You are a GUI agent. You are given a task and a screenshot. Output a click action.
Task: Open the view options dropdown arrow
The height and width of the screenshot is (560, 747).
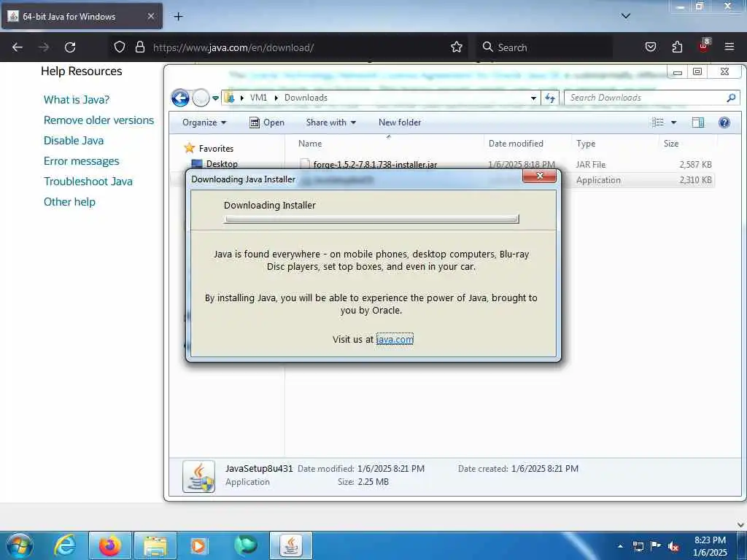673,122
